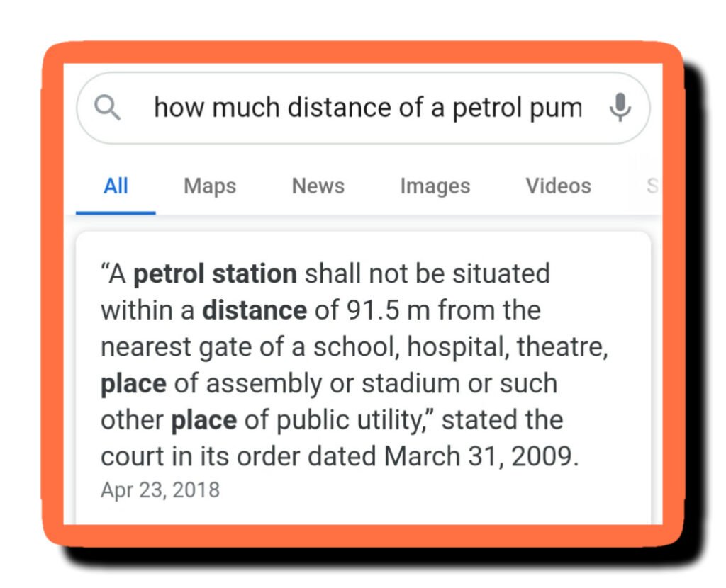
Task: Click the magnifying glass search icon
Action: pyautogui.click(x=108, y=108)
